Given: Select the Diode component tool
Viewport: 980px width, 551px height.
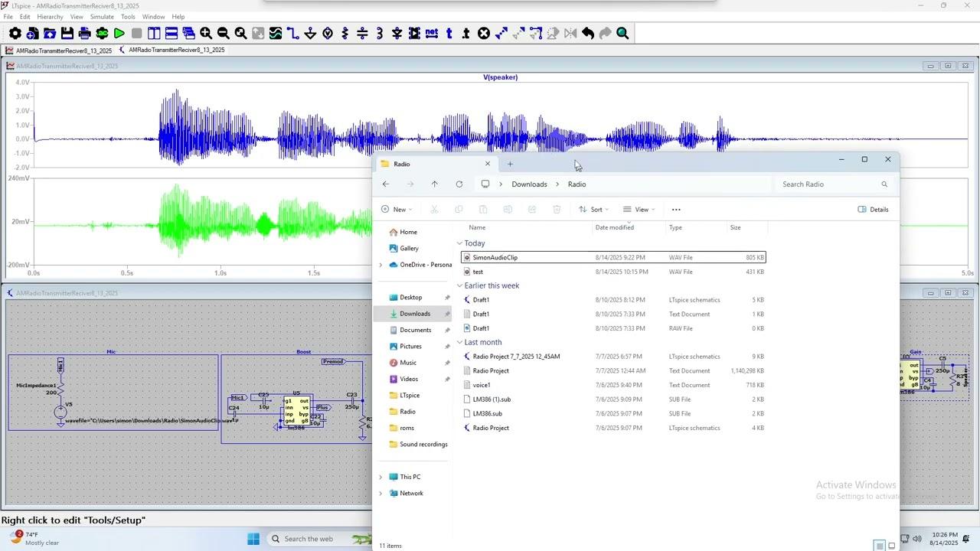Looking at the screenshot, I should pos(397,33).
